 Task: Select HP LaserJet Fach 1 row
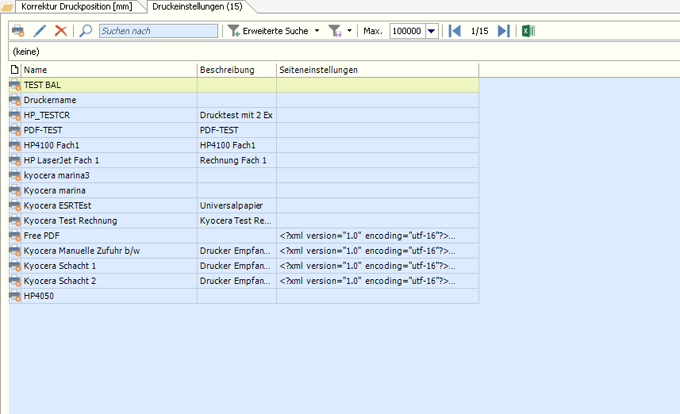click(x=244, y=160)
